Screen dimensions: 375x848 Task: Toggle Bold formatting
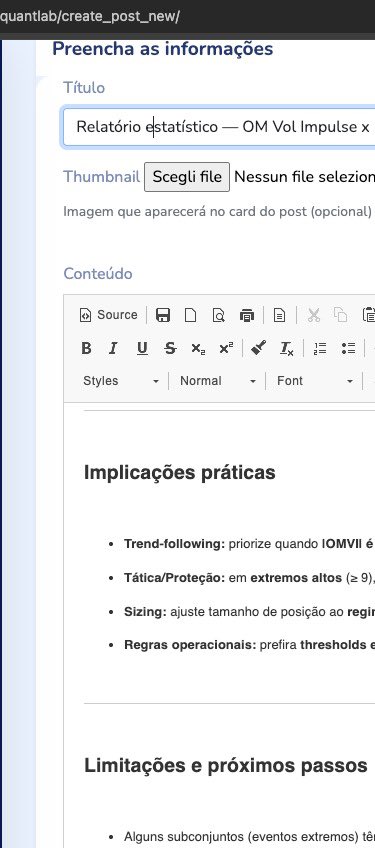point(86,349)
